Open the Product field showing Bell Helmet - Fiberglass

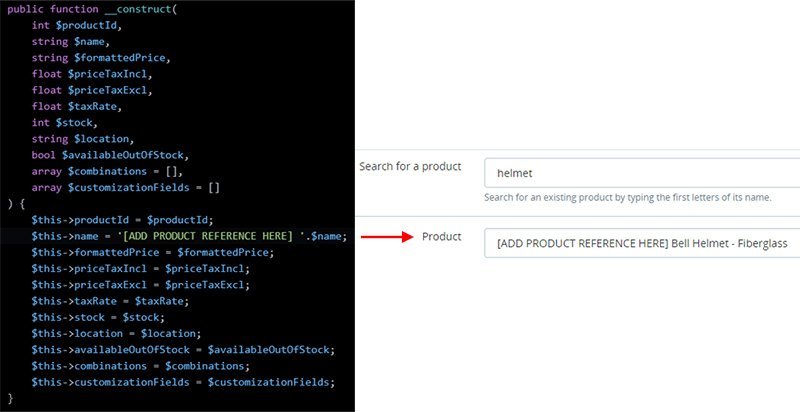[642, 243]
